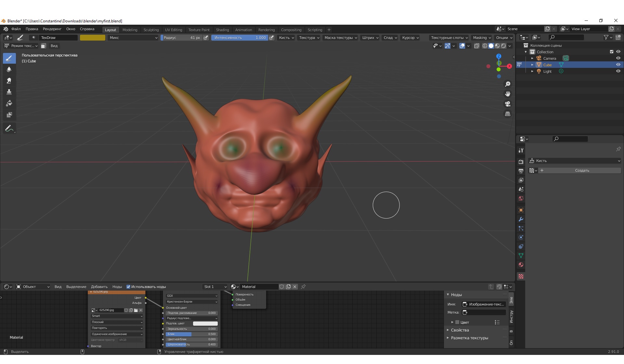Uncheck the Collection exclude checkbox
The width and height of the screenshot is (624, 364).
(612, 52)
